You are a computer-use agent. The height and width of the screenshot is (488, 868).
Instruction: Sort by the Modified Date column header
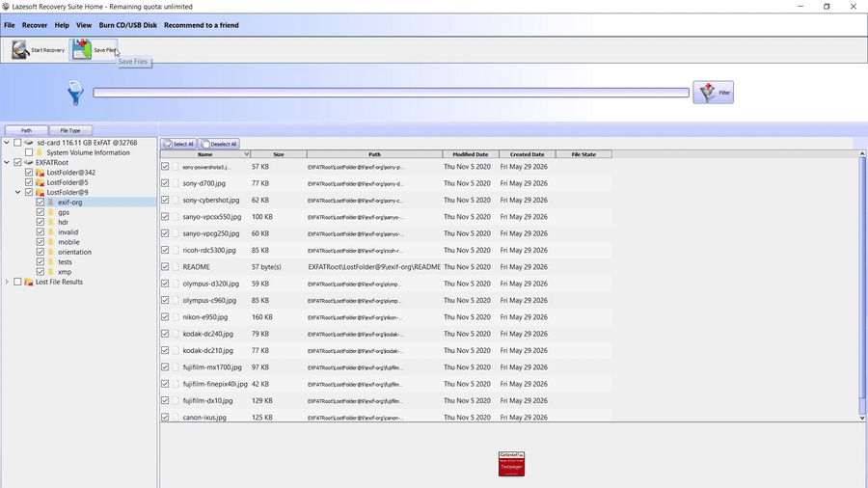(x=471, y=154)
